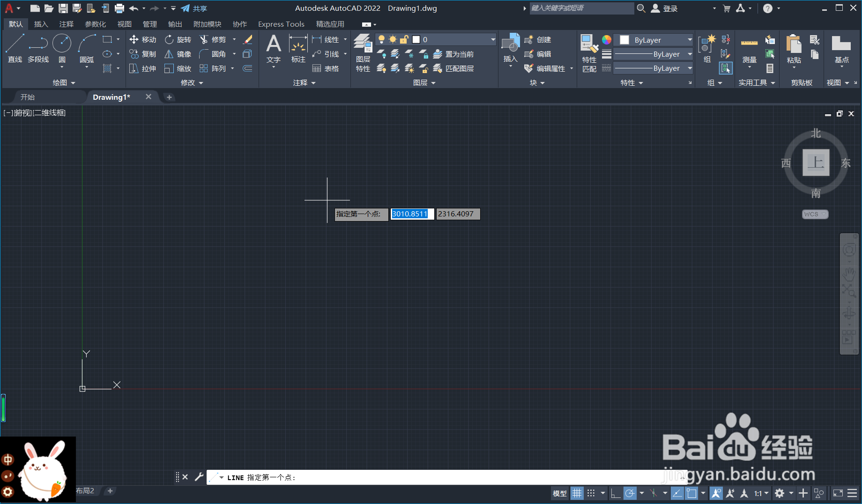The height and width of the screenshot is (504, 862).
Task: Select the Polyline (多段线) tool
Action: click(38, 48)
